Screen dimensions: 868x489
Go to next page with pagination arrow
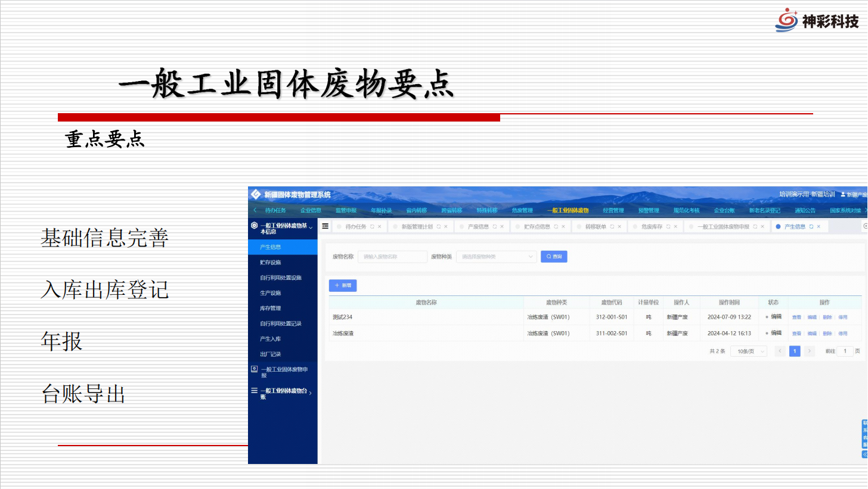click(809, 351)
